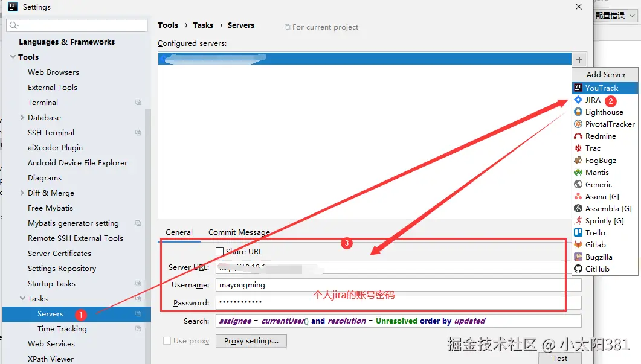Click the project-level icon beside Time Tracking
The image size is (641, 364).
pos(138,329)
